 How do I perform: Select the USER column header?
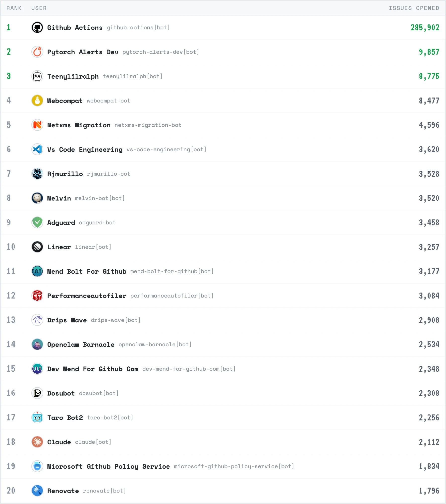(39, 8)
